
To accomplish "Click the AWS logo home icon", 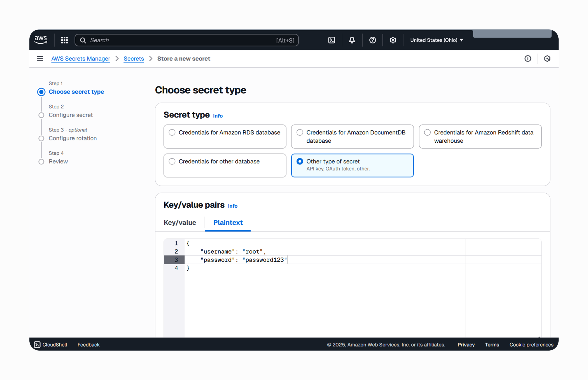I will [41, 40].
